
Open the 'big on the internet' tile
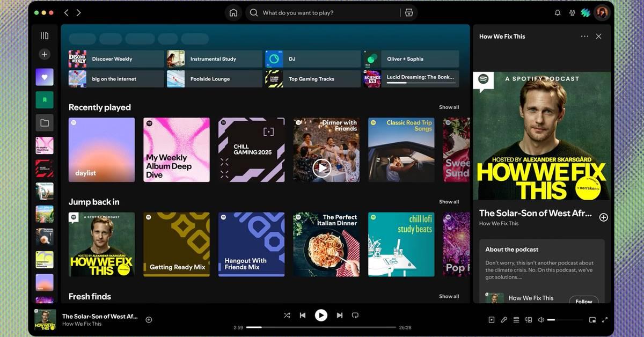click(116, 79)
